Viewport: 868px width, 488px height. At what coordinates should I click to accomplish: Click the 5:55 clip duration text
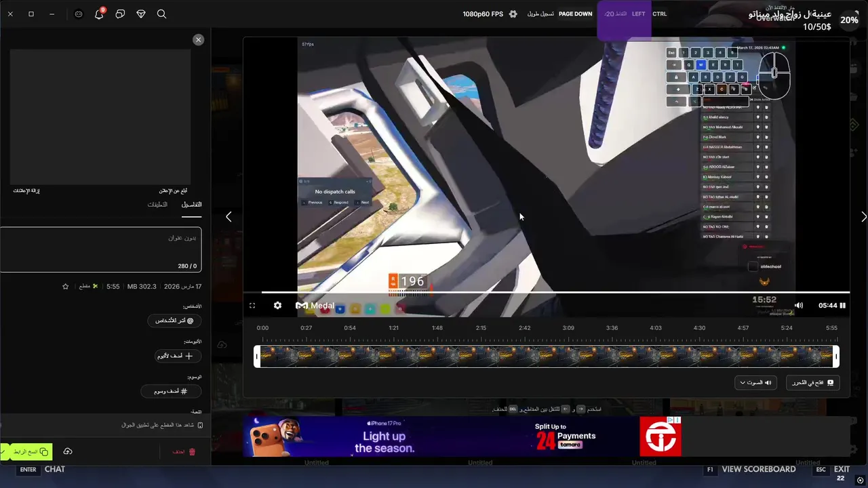pyautogui.click(x=113, y=287)
